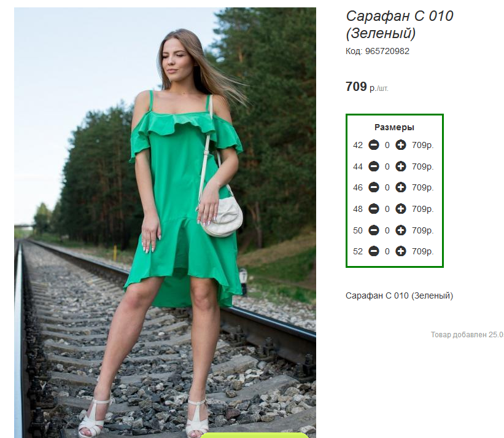Click minus icon for size 46
The width and height of the screenshot is (504, 438).
tap(373, 187)
